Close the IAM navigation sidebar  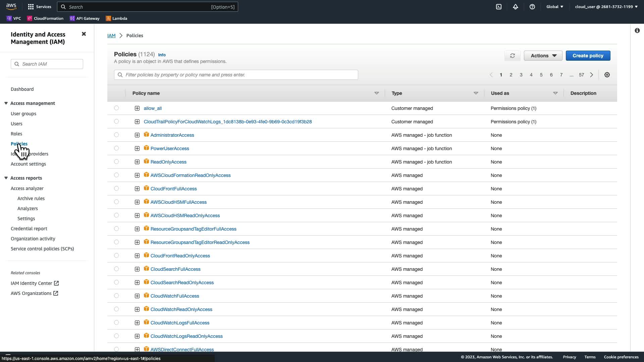(x=84, y=34)
